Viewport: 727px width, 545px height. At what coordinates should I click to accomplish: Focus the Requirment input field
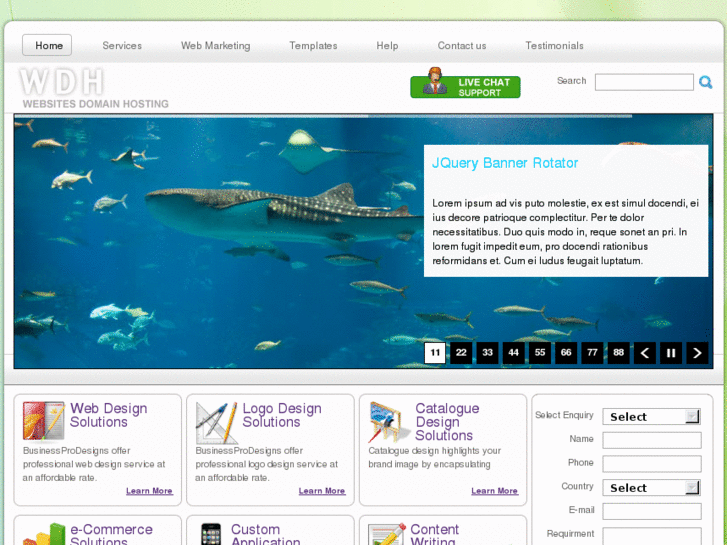tap(652, 536)
